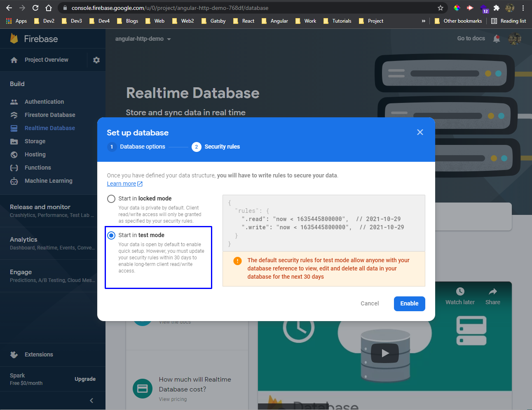This screenshot has width=532, height=410.
Task: Open the user account avatar
Action: click(515, 39)
